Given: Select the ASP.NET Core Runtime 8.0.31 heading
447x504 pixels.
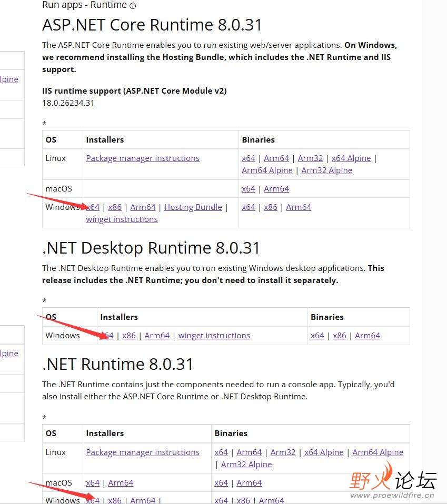Looking at the screenshot, I should coord(152,25).
